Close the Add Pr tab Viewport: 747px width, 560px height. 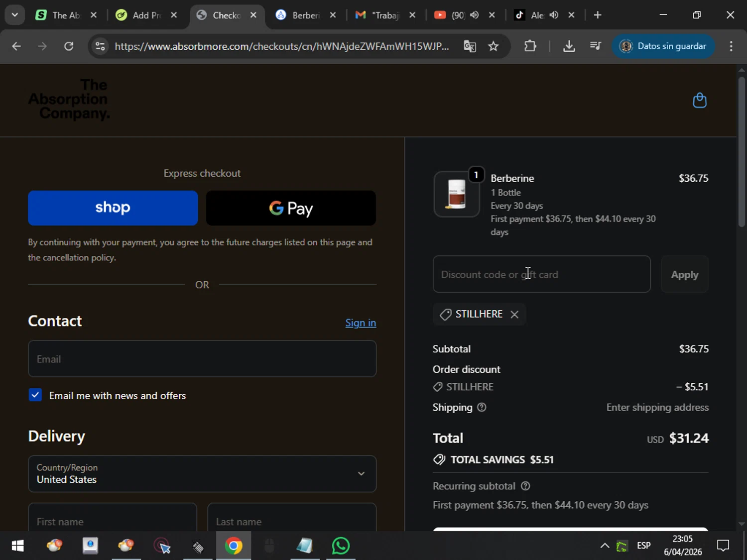(x=174, y=15)
